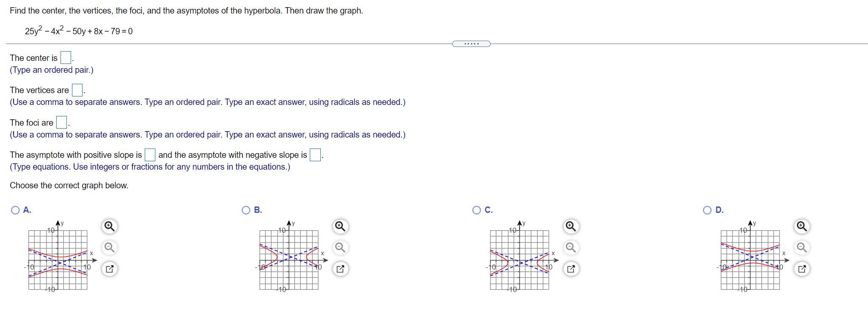Open graph B in external view

(340, 269)
